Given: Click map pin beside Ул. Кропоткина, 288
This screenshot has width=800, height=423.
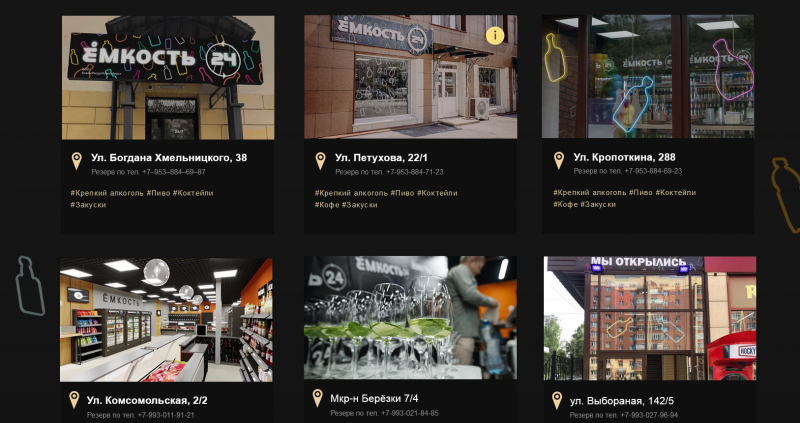Looking at the screenshot, I should (559, 160).
